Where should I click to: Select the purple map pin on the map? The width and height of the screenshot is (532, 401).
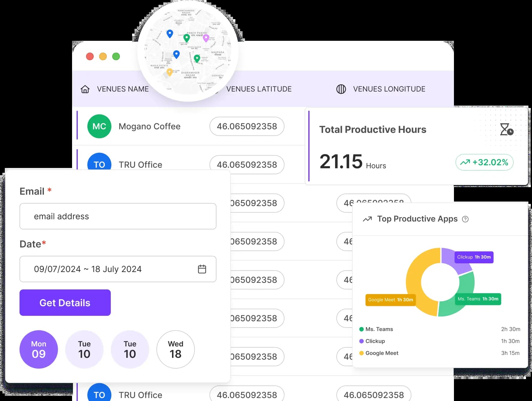click(206, 37)
